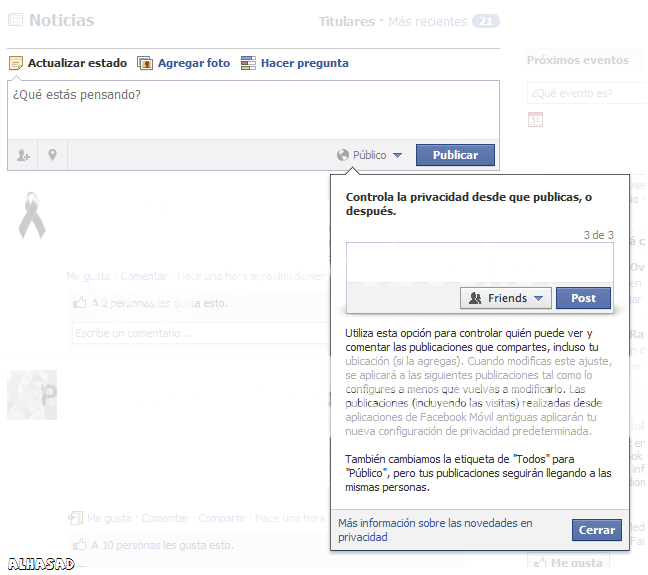Open Más información sobre las novedades en privacidad
The image size is (648, 575).
[x=435, y=530]
